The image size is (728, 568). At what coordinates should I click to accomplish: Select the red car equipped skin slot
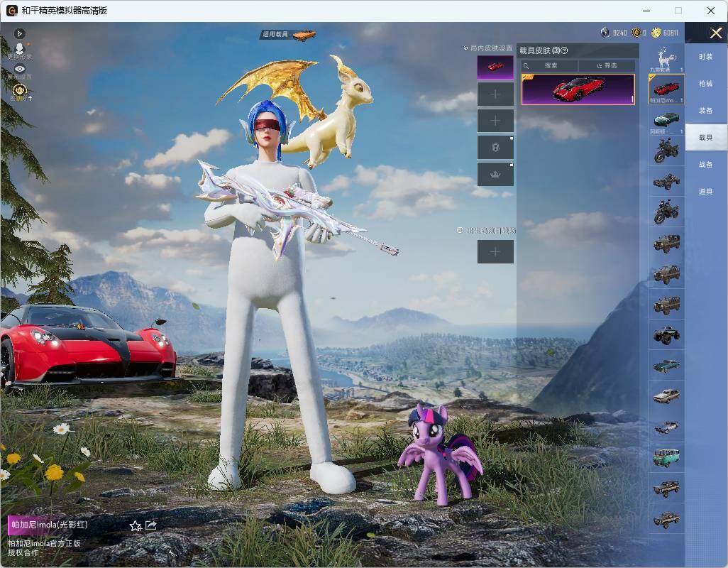tap(495, 67)
